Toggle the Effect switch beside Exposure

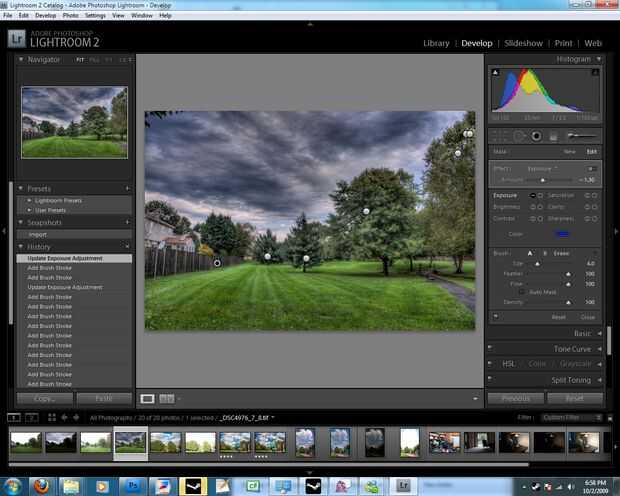click(592, 169)
